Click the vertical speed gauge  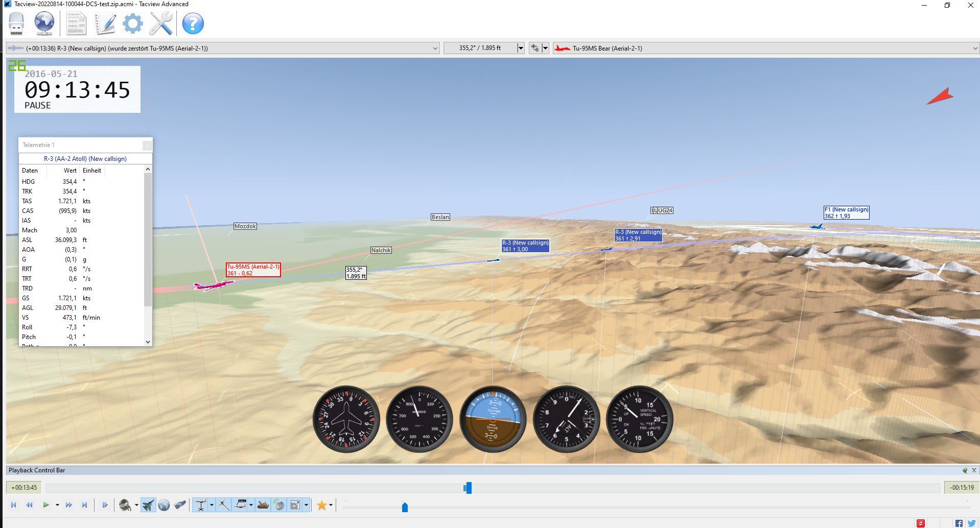[640, 419]
